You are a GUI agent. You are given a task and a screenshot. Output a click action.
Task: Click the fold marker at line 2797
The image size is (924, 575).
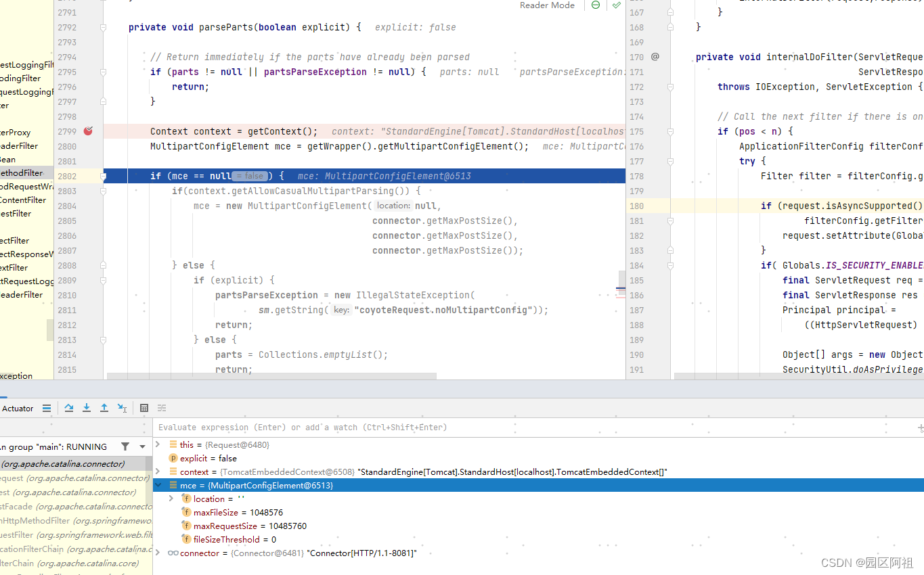(104, 101)
